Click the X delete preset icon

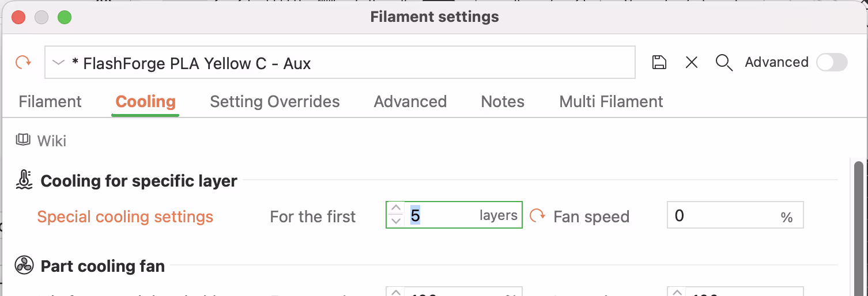click(692, 62)
